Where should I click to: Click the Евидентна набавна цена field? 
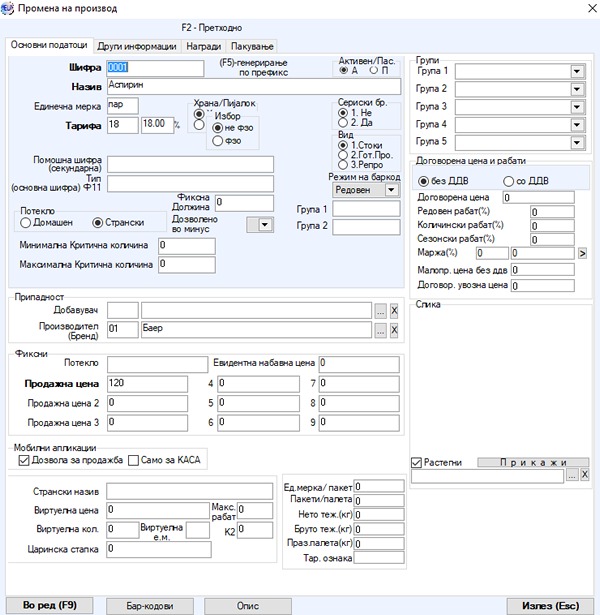coord(359,364)
